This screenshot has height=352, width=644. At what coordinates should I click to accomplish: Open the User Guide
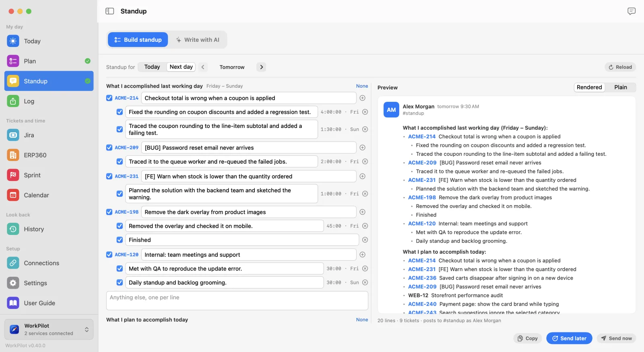point(49,303)
